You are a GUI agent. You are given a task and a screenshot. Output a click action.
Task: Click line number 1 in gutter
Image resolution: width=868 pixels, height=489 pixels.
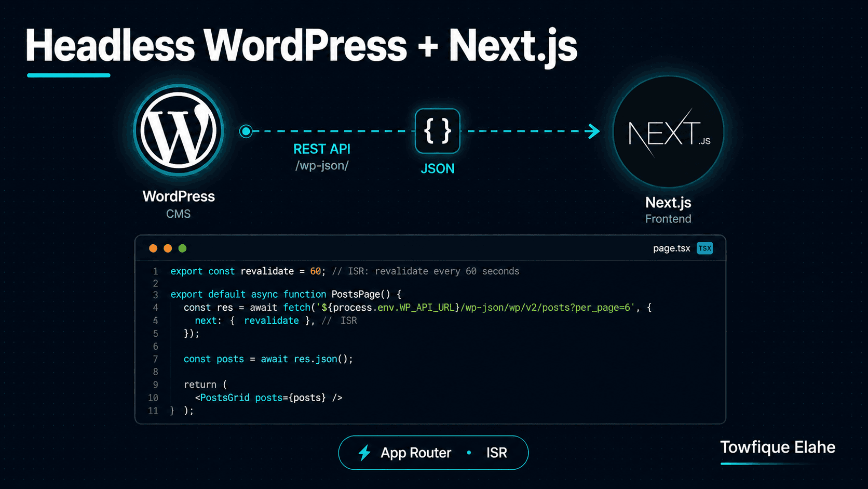(155, 271)
